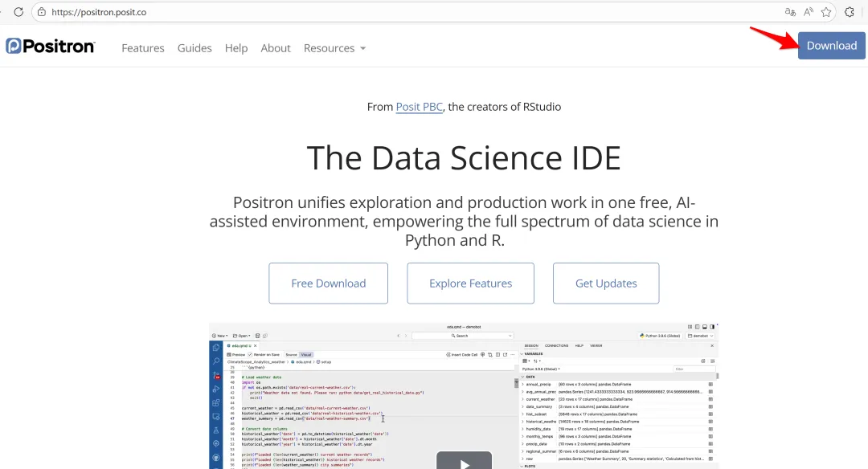Click the Run and Debug icon in demo sidebar
This screenshot has height=469, width=868.
tap(216, 389)
